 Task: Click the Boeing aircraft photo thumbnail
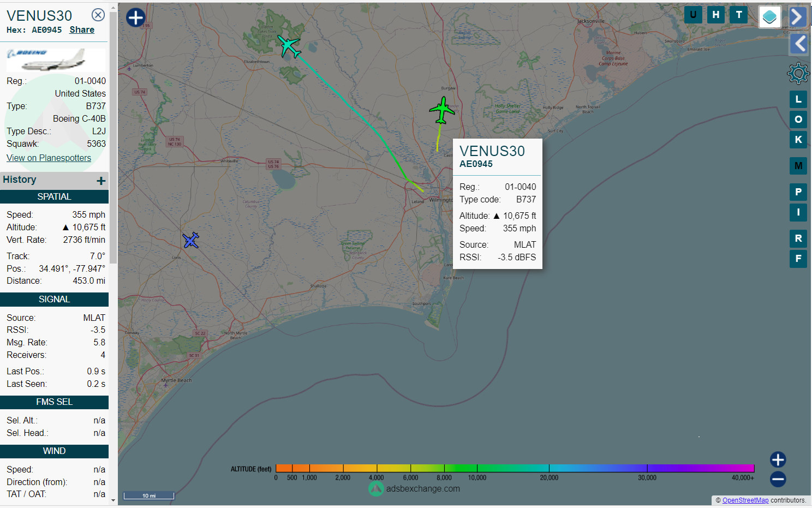[x=56, y=60]
